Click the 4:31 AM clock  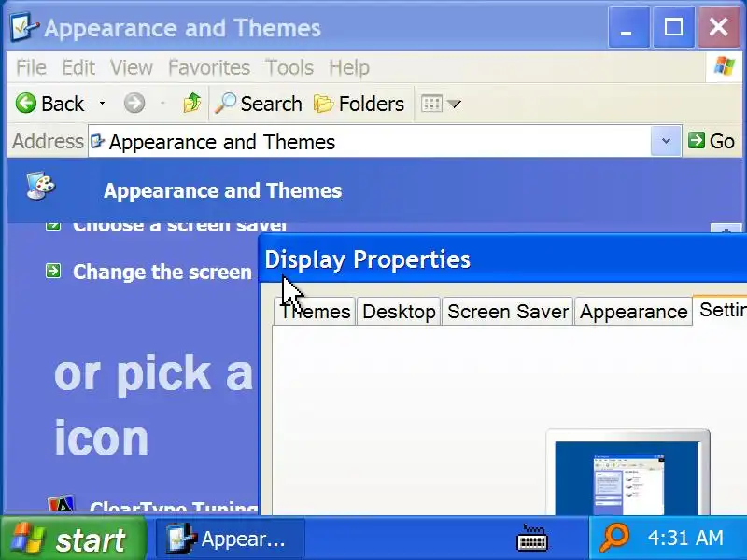click(685, 539)
